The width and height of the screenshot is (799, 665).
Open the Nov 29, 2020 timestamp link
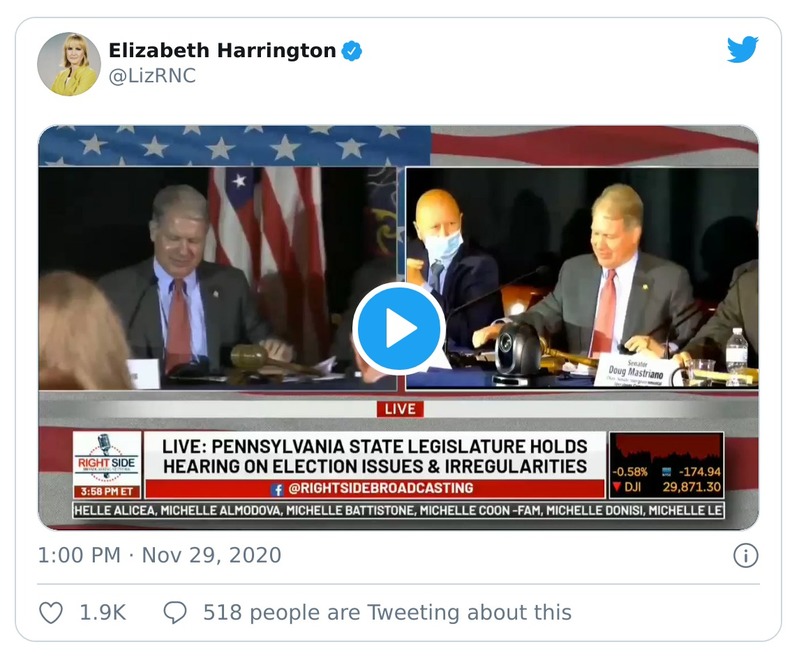click(x=212, y=555)
